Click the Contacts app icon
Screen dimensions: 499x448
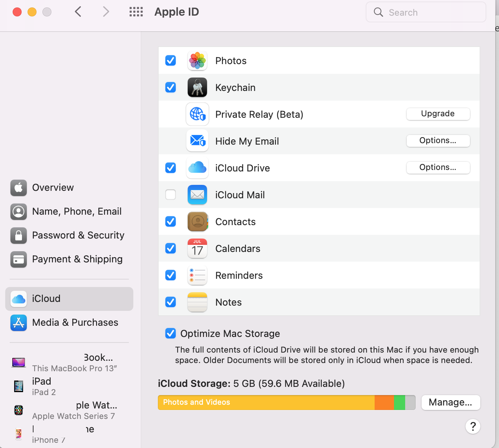[197, 222]
